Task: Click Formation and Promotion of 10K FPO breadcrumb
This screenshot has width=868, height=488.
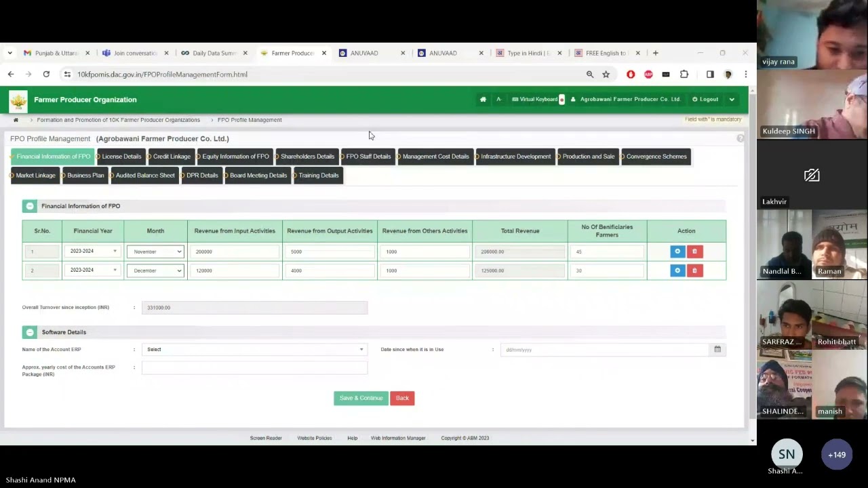Action: click(x=119, y=120)
